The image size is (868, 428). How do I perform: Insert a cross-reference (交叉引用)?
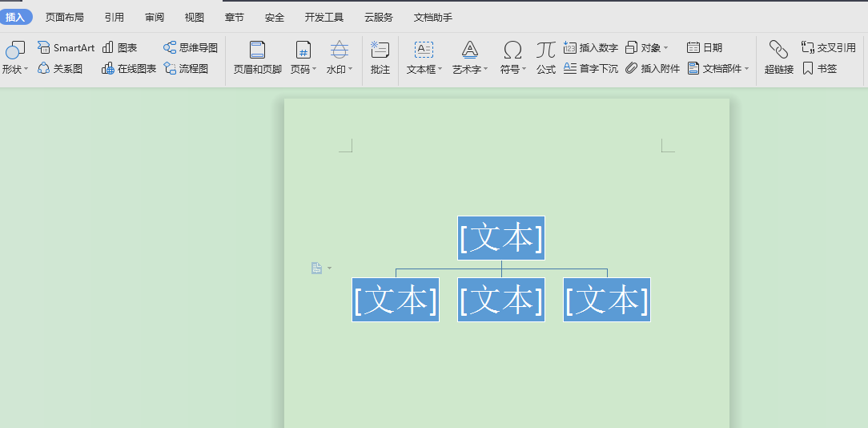point(829,47)
